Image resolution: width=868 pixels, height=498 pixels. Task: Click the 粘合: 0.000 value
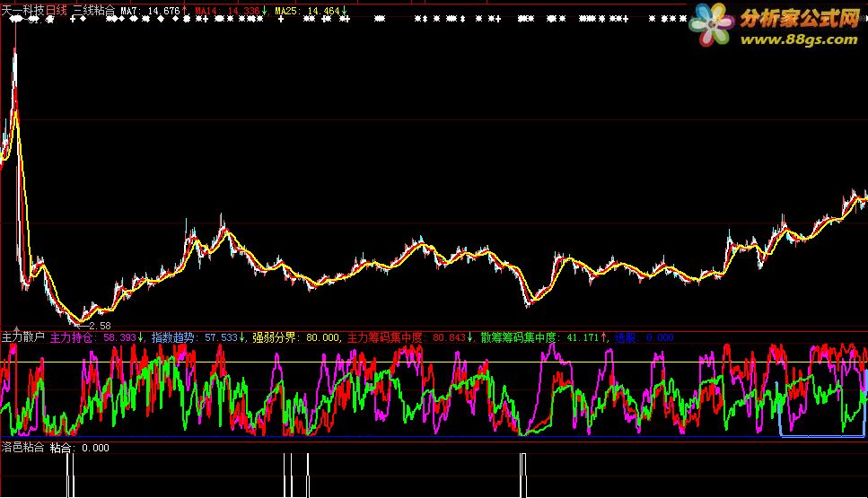(x=80, y=447)
